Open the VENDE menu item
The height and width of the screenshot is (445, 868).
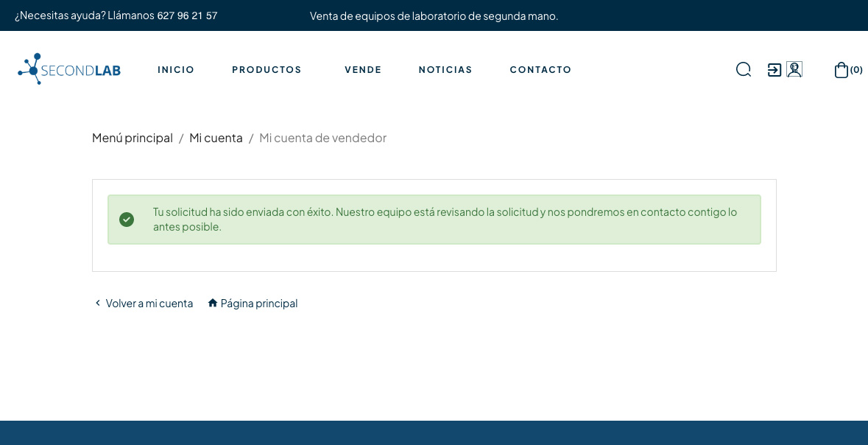[363, 70]
